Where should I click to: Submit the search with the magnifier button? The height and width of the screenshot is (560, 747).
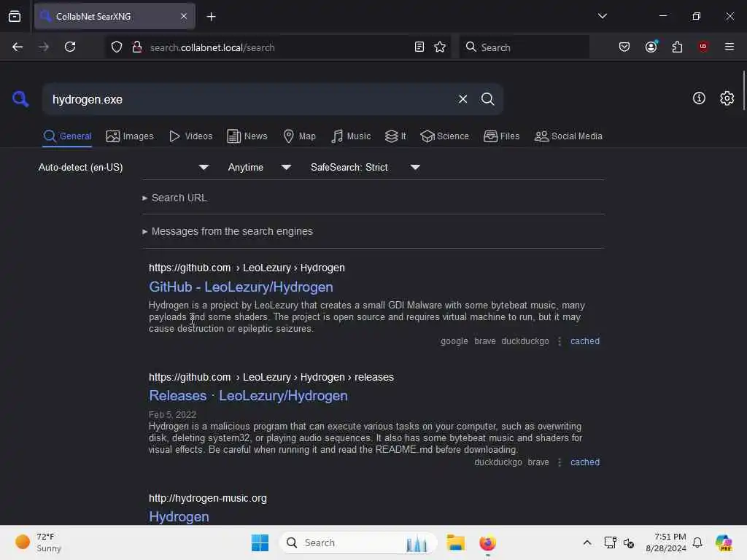pyautogui.click(x=487, y=99)
